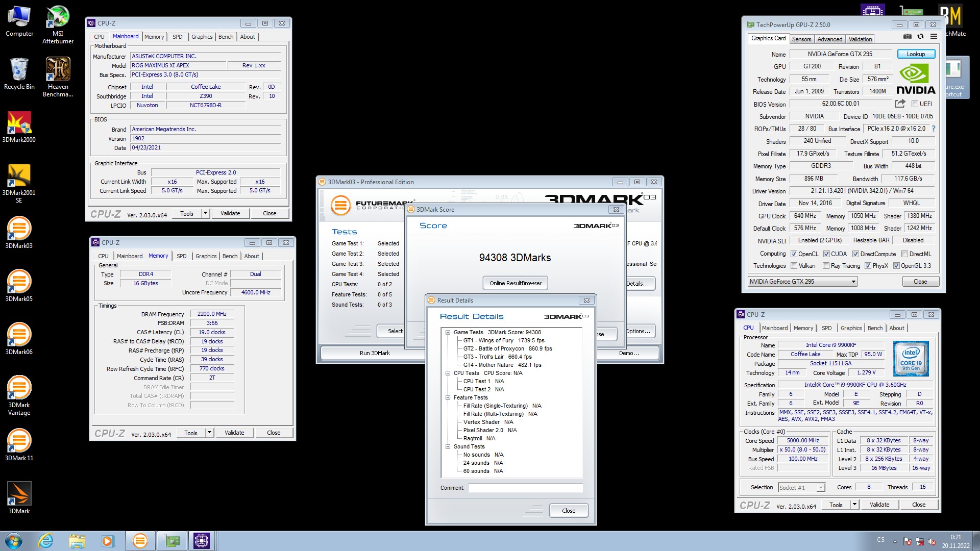Launch 3DMark03 from desktop
980x551 pixels.
(x=19, y=233)
